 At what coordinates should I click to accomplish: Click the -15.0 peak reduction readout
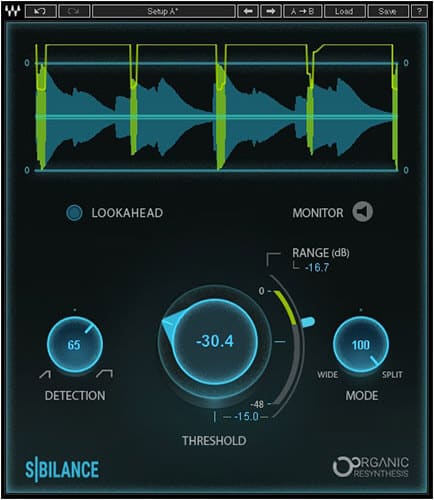click(246, 417)
